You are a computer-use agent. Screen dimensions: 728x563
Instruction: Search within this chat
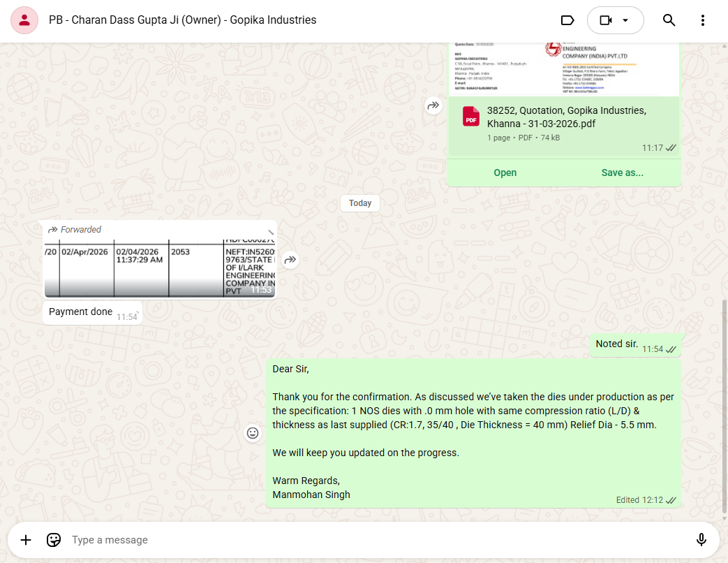669,20
